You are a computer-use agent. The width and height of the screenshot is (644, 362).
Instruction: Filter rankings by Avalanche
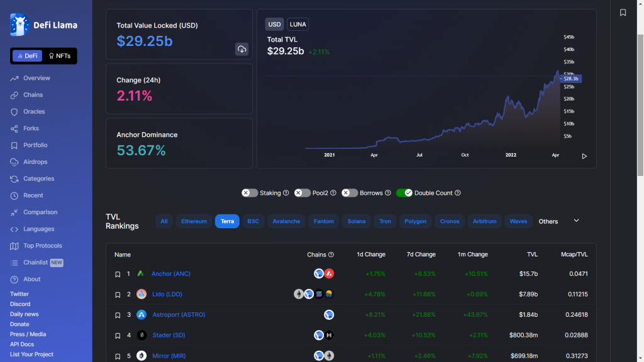pos(286,221)
